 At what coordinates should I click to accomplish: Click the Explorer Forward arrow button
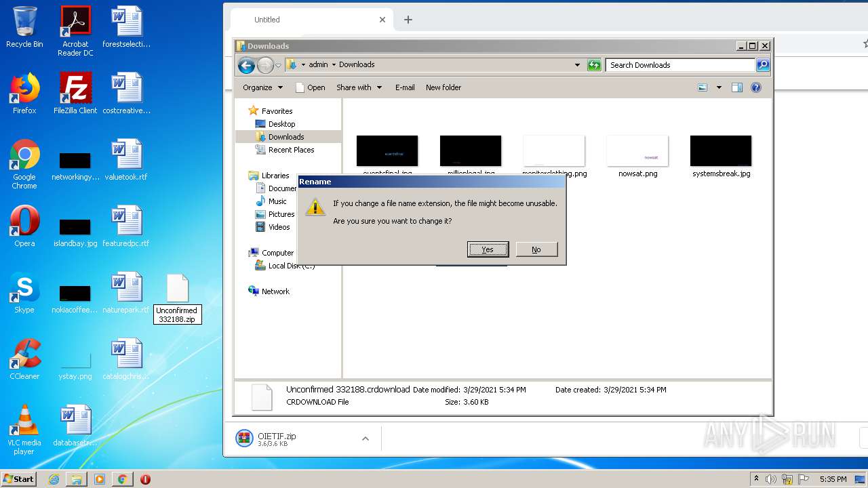tap(265, 65)
